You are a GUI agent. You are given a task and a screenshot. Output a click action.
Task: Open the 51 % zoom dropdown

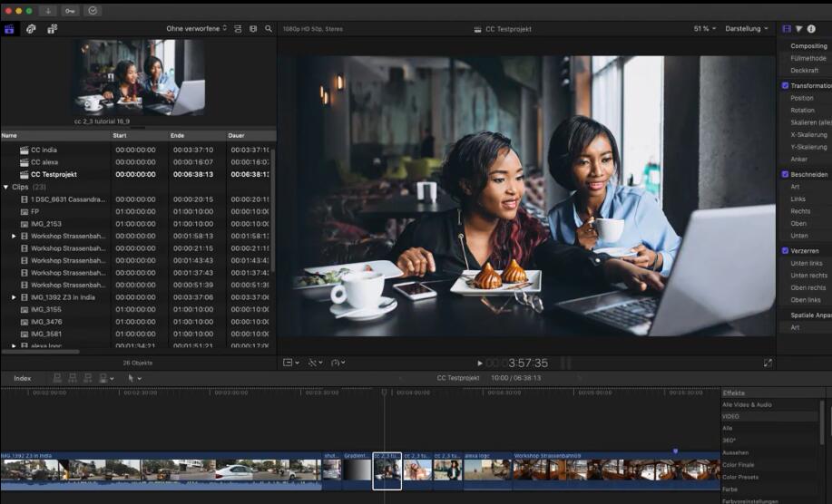point(705,29)
